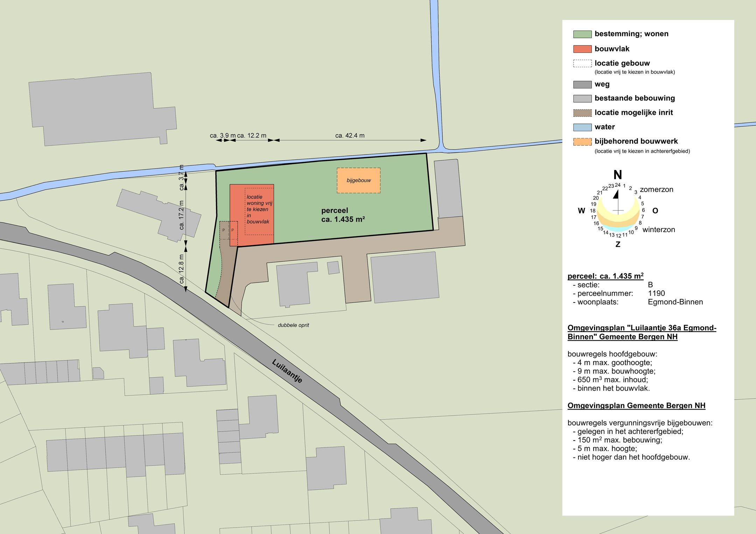
Task: Click the dark gray 'weg' legend swatch
Action: tap(582, 84)
